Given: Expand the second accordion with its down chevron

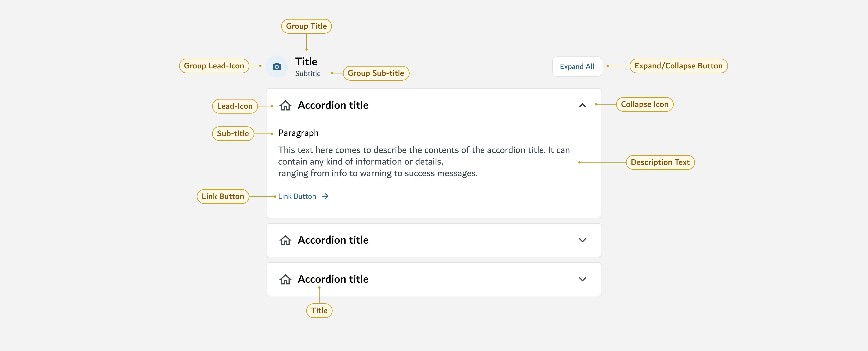Looking at the screenshot, I should click(582, 240).
